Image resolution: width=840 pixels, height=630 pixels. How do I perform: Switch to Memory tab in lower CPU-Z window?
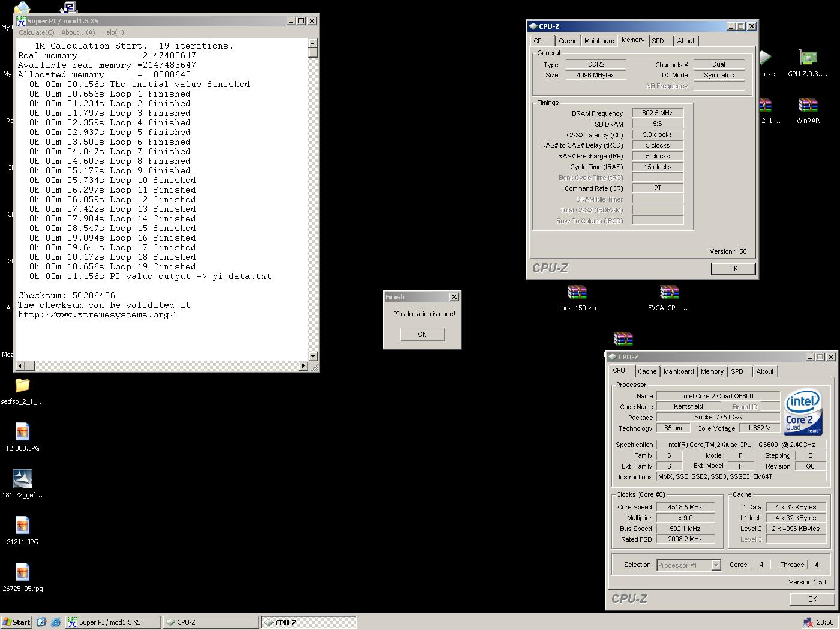[712, 371]
